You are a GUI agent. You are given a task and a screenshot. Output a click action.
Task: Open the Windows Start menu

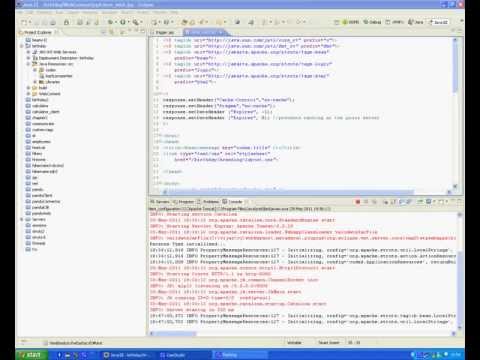(31, 355)
